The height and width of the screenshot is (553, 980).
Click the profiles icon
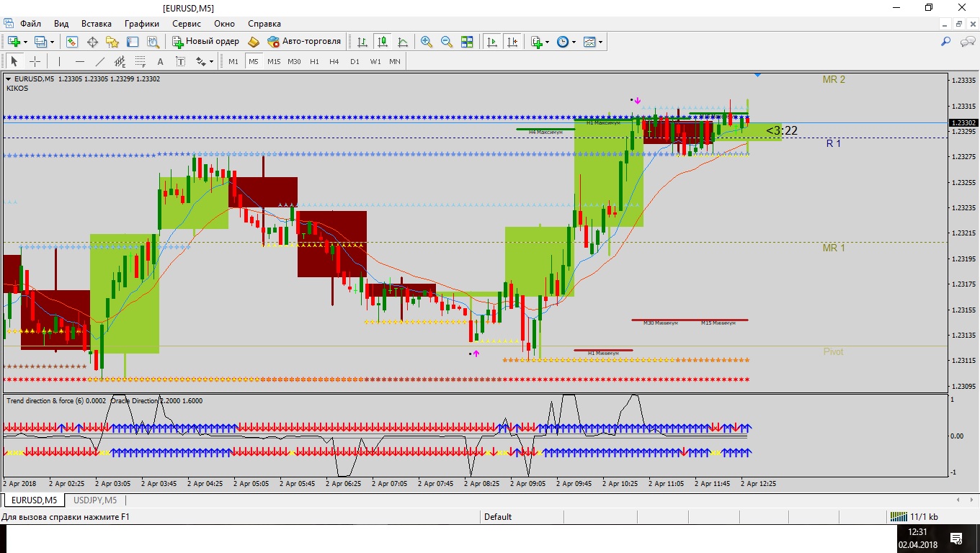[40, 42]
